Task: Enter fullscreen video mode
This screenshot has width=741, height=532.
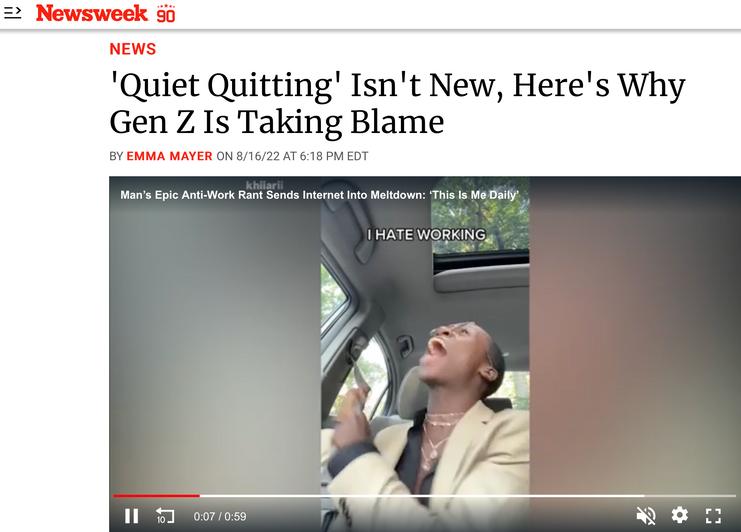Action: 713,515
